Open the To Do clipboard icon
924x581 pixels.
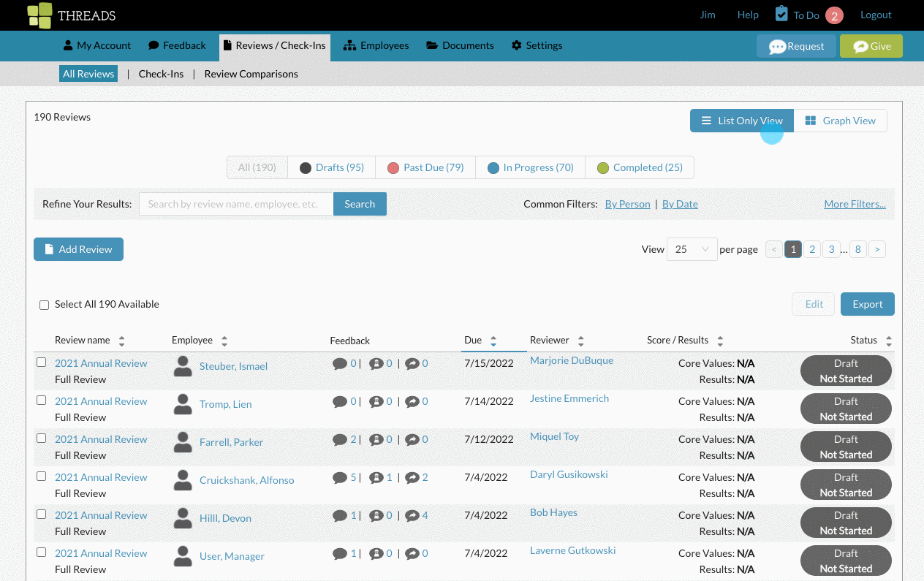(781, 14)
